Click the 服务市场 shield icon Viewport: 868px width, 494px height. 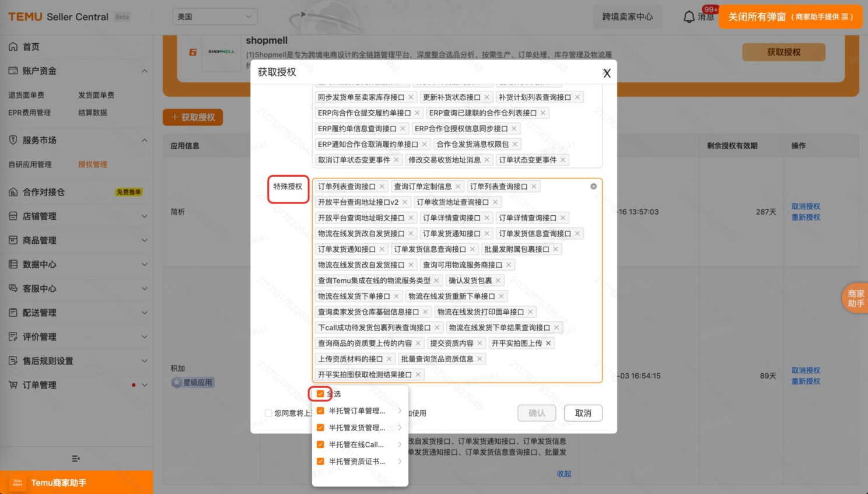tap(13, 140)
